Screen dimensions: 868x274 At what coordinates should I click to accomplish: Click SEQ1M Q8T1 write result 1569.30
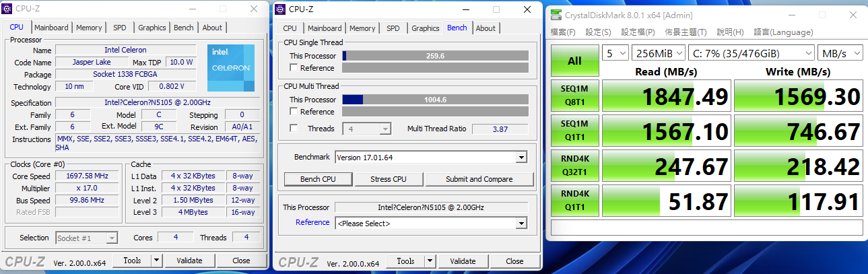[799, 96]
